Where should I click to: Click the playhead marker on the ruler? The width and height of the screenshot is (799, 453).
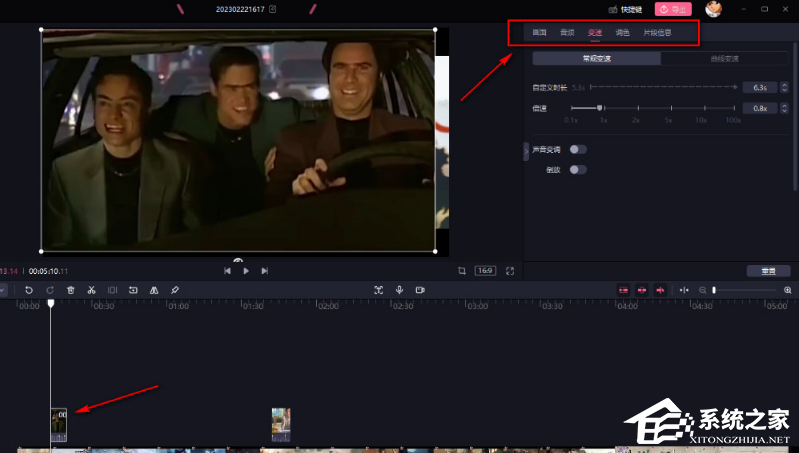[51, 303]
